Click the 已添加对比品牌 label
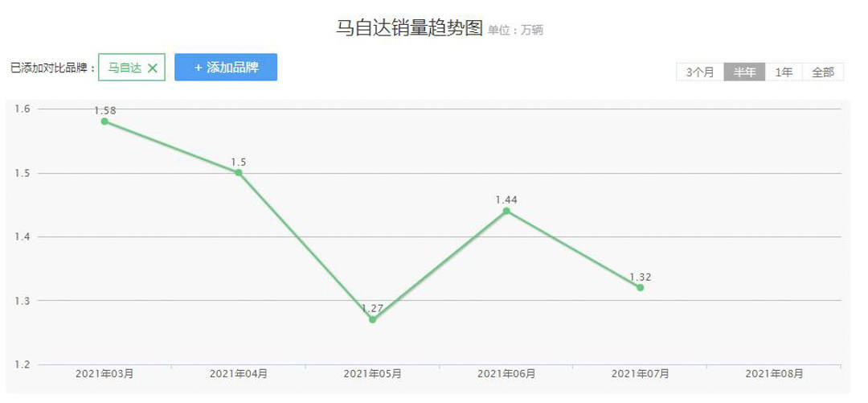868x403 pixels. [53, 68]
